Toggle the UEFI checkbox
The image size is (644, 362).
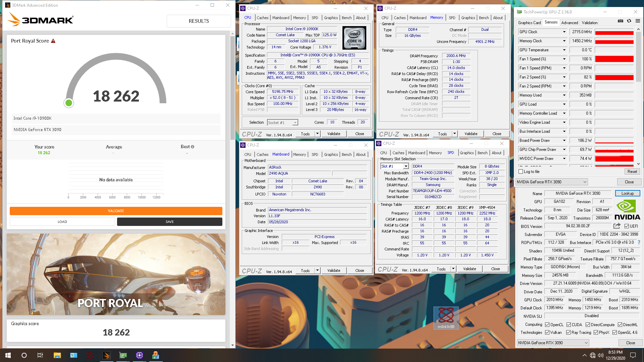point(627,226)
